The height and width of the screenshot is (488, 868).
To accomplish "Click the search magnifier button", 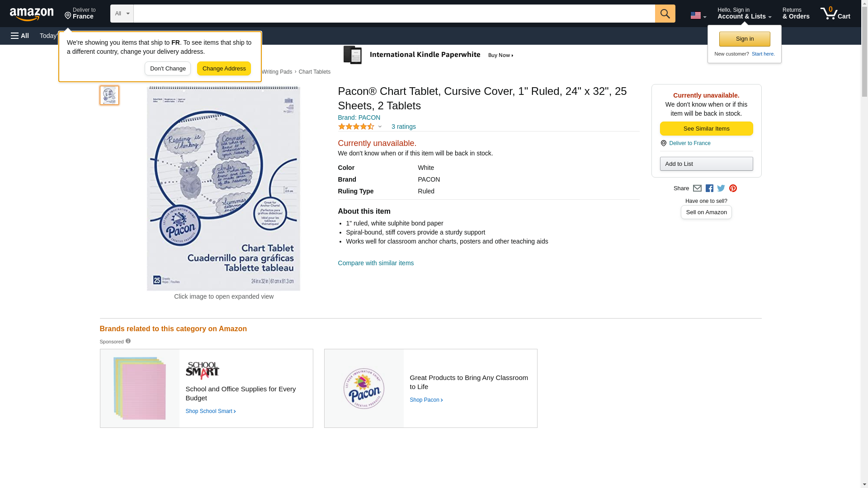I will (665, 14).
